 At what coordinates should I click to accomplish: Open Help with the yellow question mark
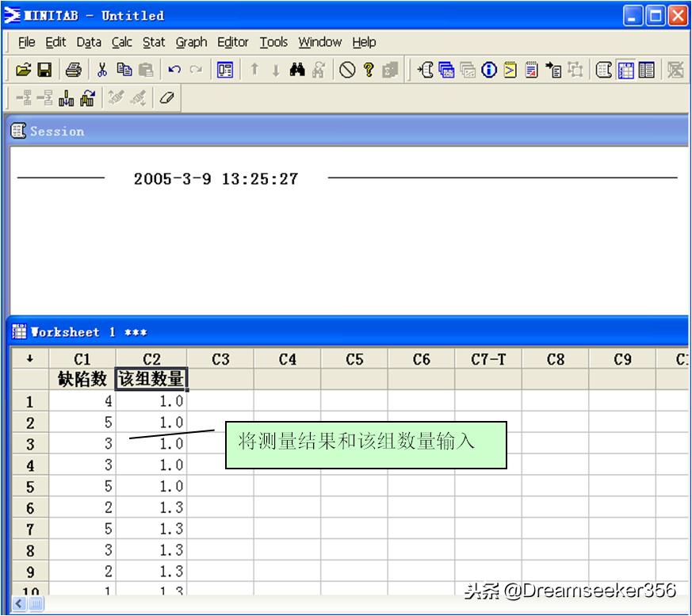point(369,70)
